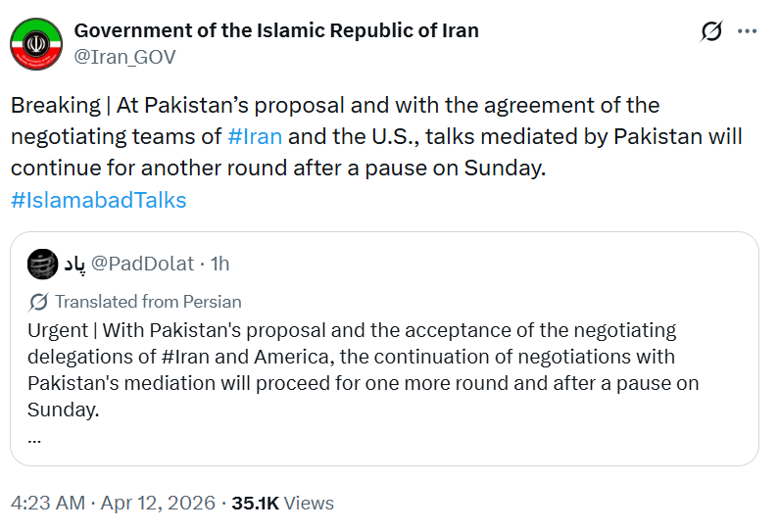Open the three-dot More options menu
The height and width of the screenshot is (532, 779).
pos(747,32)
